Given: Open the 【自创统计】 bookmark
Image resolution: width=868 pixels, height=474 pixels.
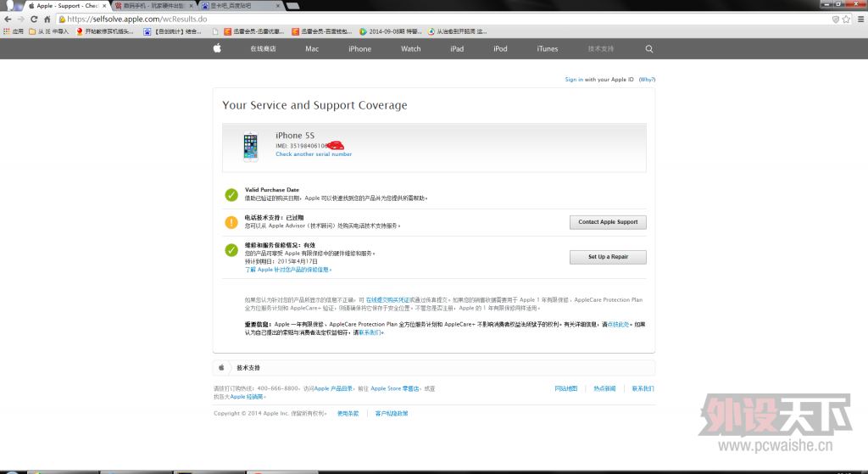Looking at the screenshot, I should point(173,31).
